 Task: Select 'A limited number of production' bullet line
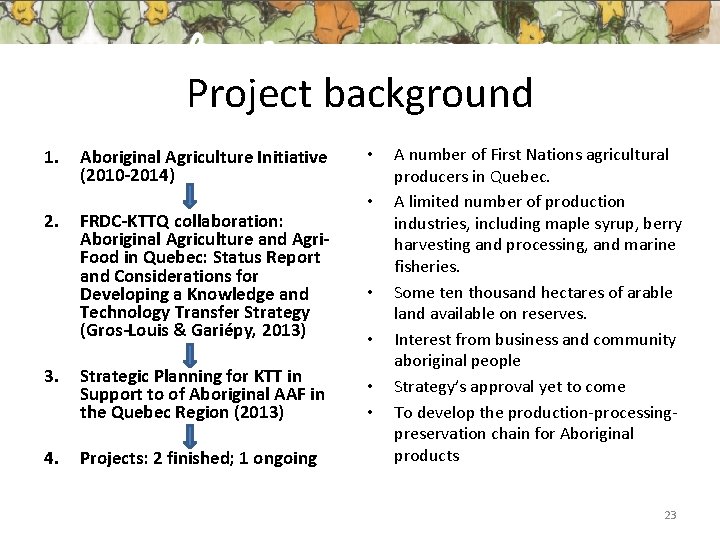[509, 201]
